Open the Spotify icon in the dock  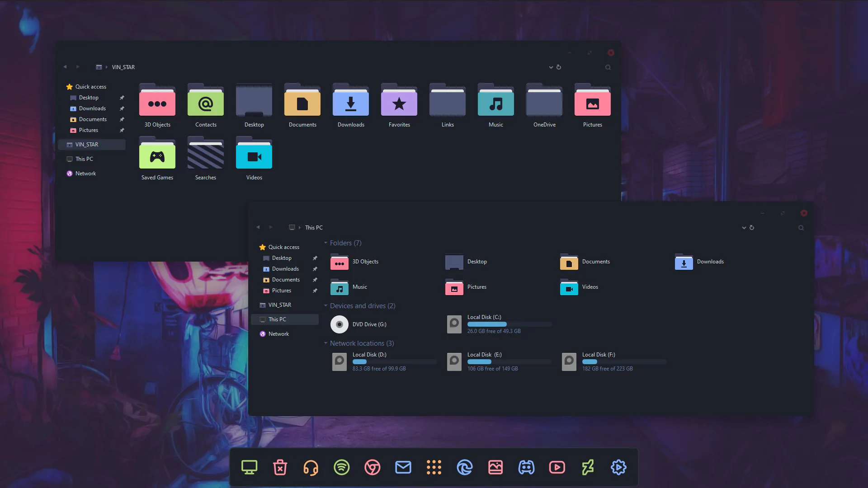pos(341,467)
